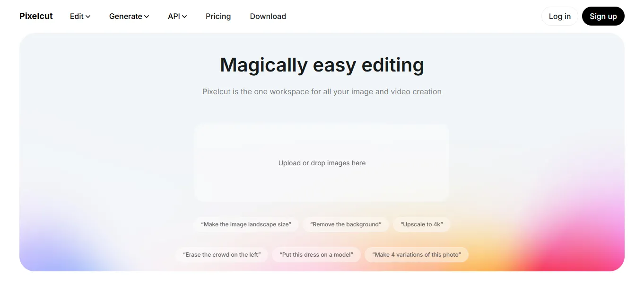The width and height of the screenshot is (644, 286).
Task: Click the "Pixelcut is the one workspace" subtitle
Action: [322, 92]
